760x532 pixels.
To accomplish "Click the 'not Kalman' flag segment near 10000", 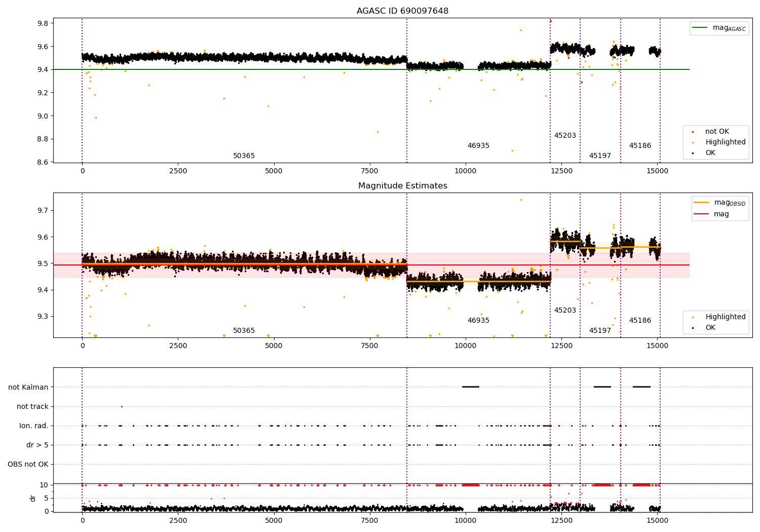I will tap(471, 387).
